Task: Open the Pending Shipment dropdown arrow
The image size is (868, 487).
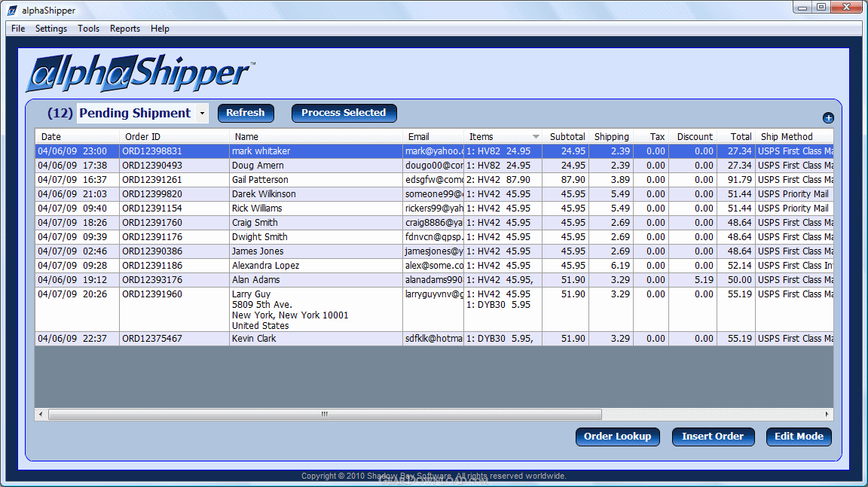Action: (x=202, y=114)
